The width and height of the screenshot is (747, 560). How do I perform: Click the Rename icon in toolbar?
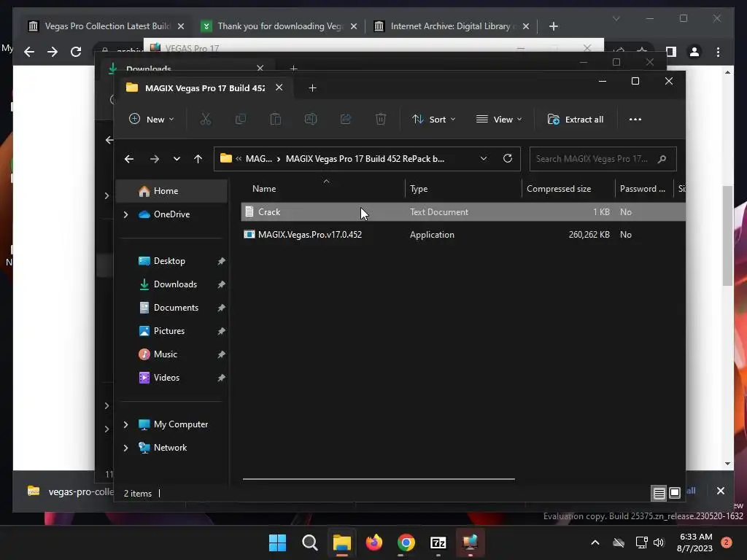(x=311, y=119)
